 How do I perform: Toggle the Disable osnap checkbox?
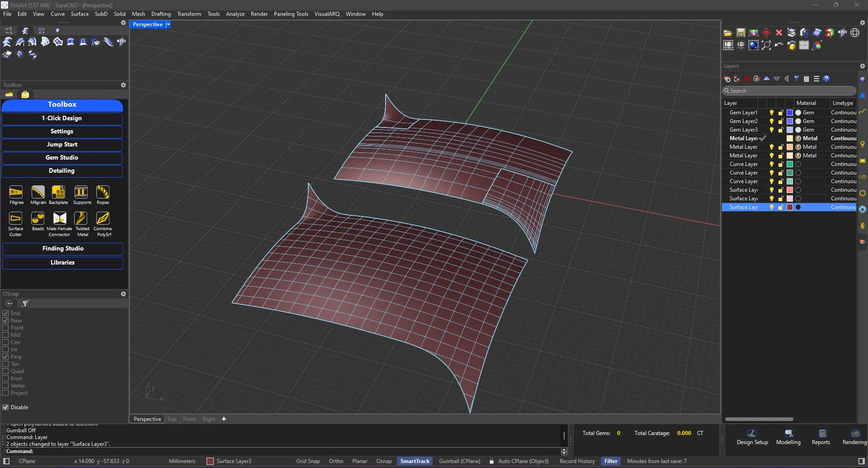click(6, 407)
